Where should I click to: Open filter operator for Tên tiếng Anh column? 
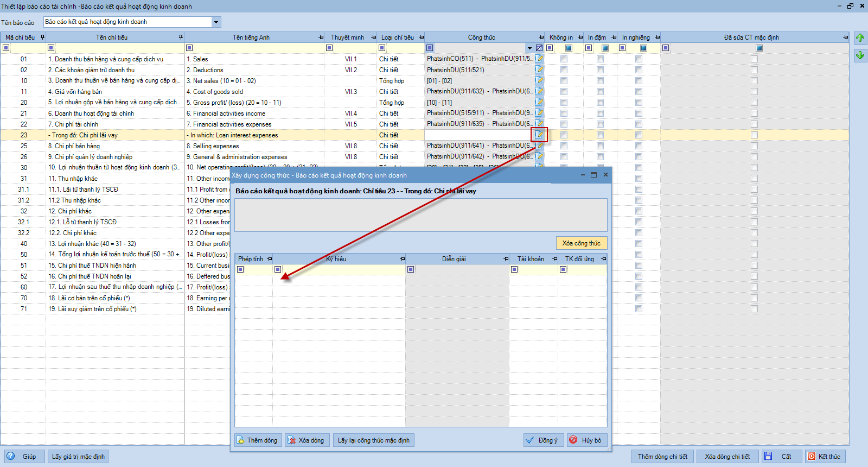(x=189, y=48)
